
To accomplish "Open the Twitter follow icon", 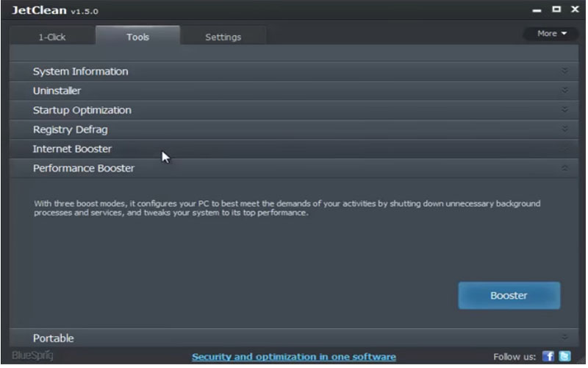I will click(564, 356).
